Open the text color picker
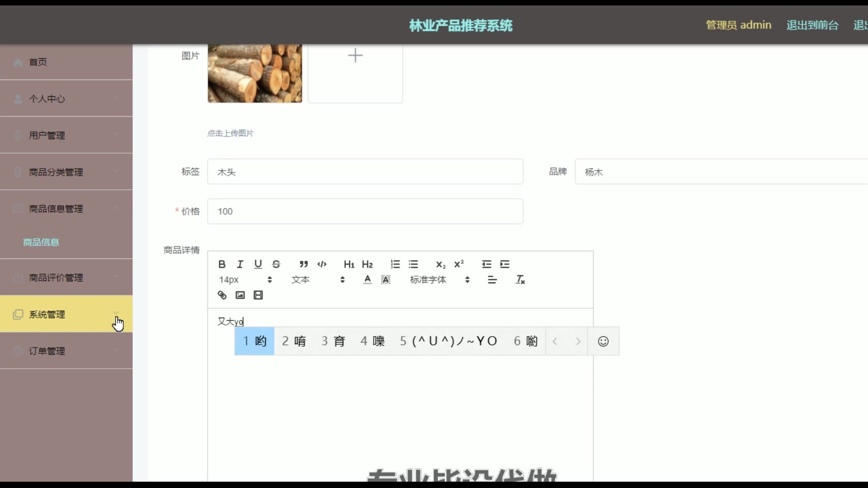 tap(368, 280)
